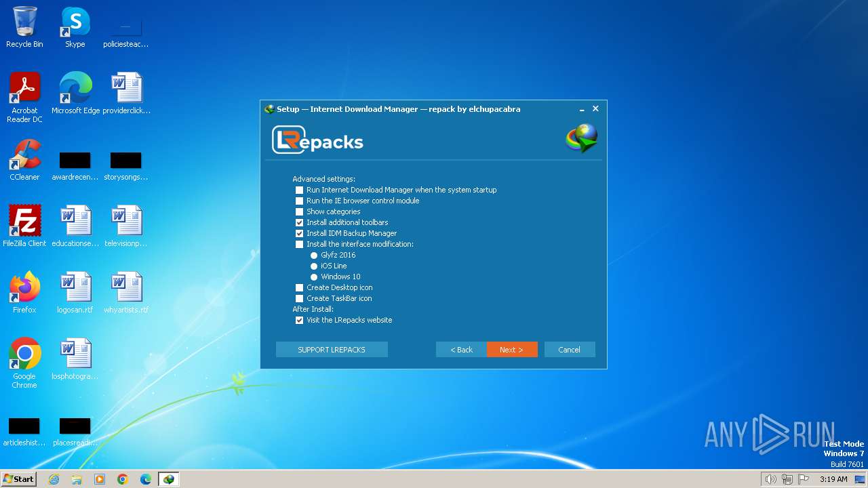
Task: Select the Glyfz 2016 radio option
Action: [314, 256]
